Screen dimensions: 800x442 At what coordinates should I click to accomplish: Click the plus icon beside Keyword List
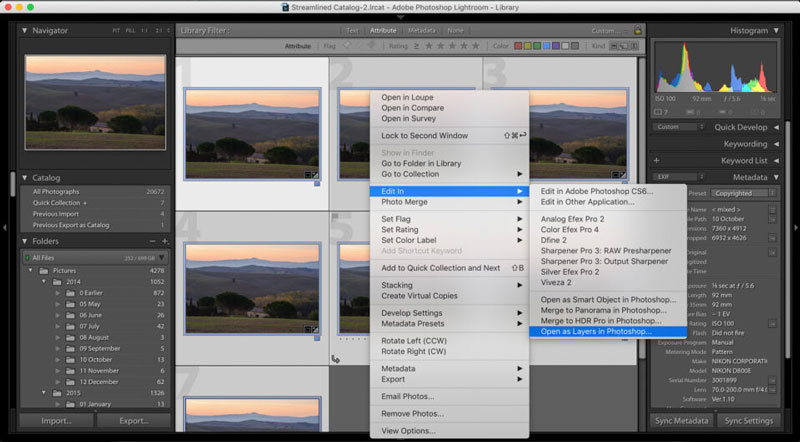click(x=656, y=160)
